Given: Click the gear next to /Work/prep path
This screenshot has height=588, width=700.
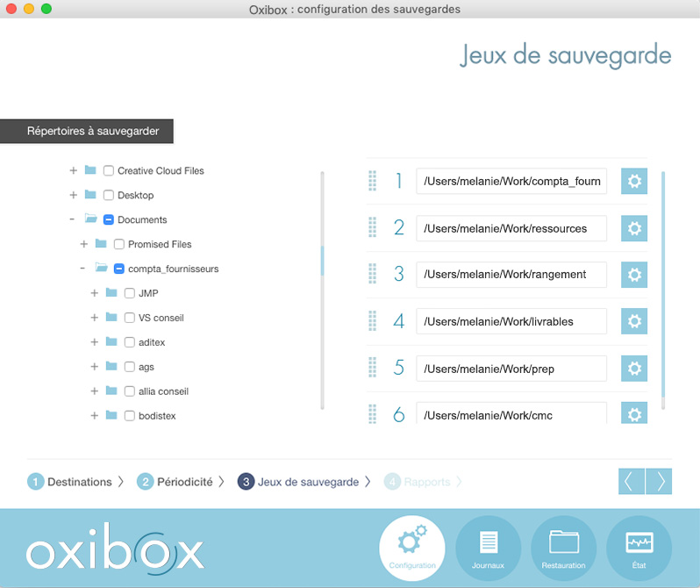Looking at the screenshot, I should pos(633,369).
